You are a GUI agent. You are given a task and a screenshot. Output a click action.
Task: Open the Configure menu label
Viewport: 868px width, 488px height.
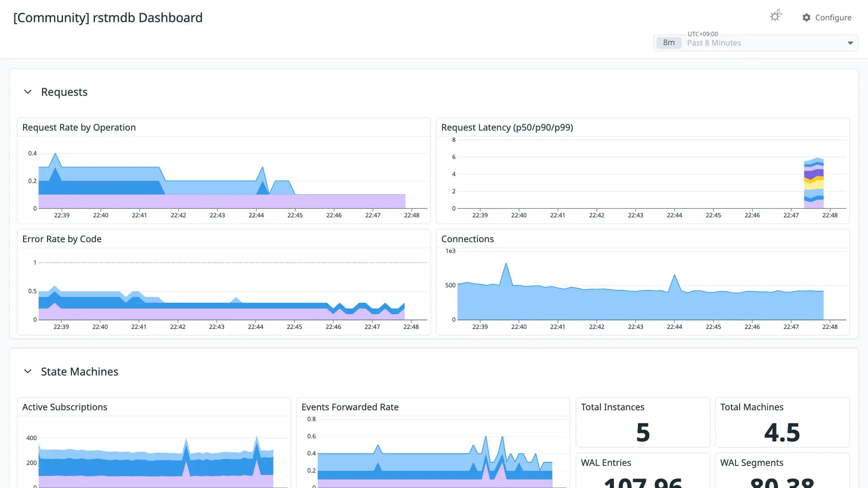tap(833, 18)
